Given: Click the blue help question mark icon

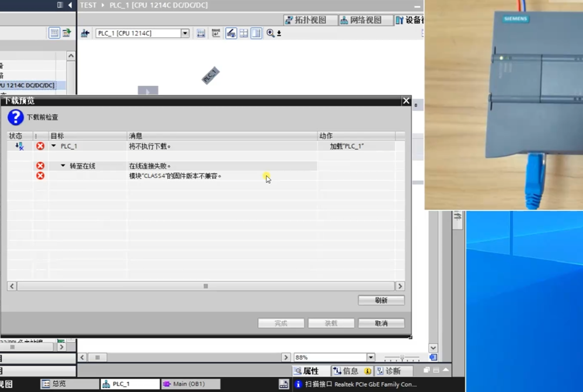Looking at the screenshot, I should click(x=15, y=117).
